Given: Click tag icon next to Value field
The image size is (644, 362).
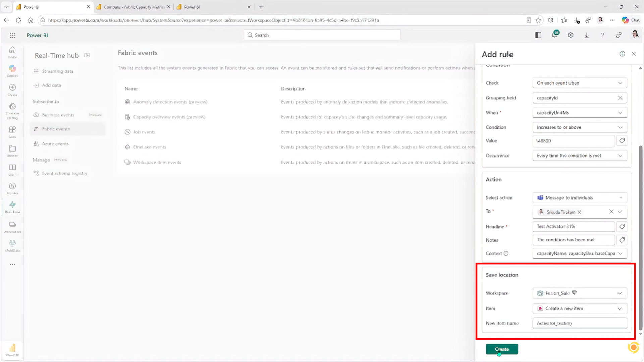Looking at the screenshot, I should pos(622,141).
